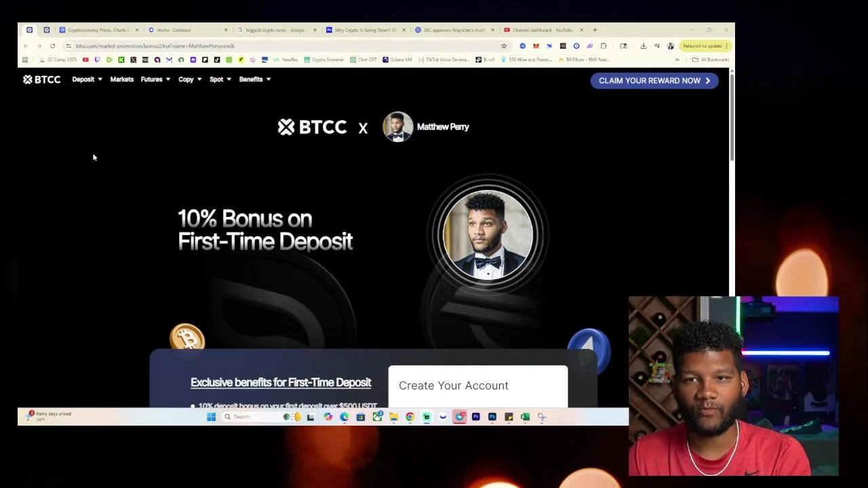Click the browser address bar URL
868x488 pixels.
click(155, 46)
